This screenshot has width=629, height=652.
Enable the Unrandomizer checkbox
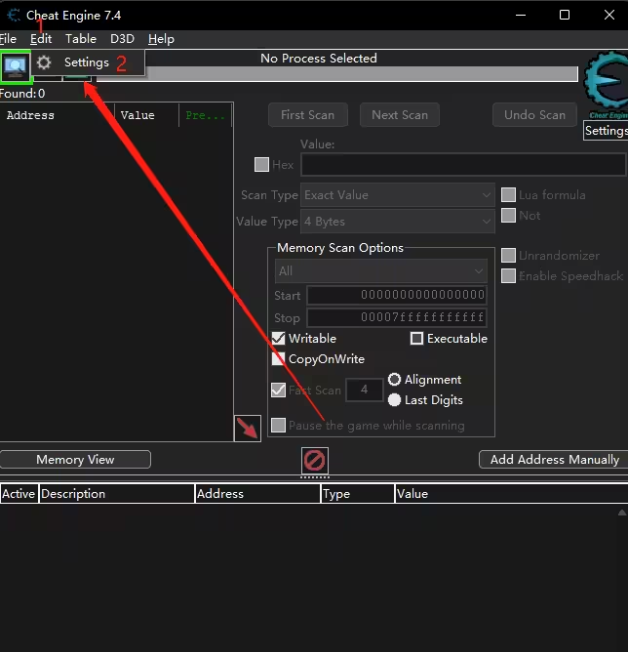[x=508, y=255]
